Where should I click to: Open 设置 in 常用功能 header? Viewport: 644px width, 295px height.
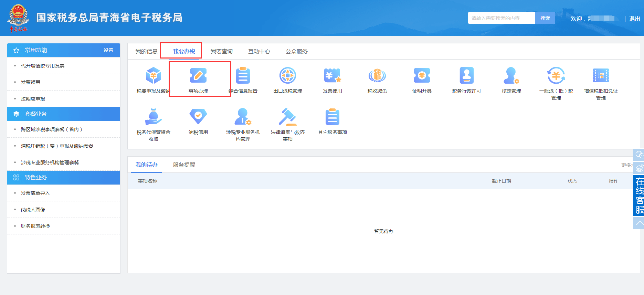108,50
